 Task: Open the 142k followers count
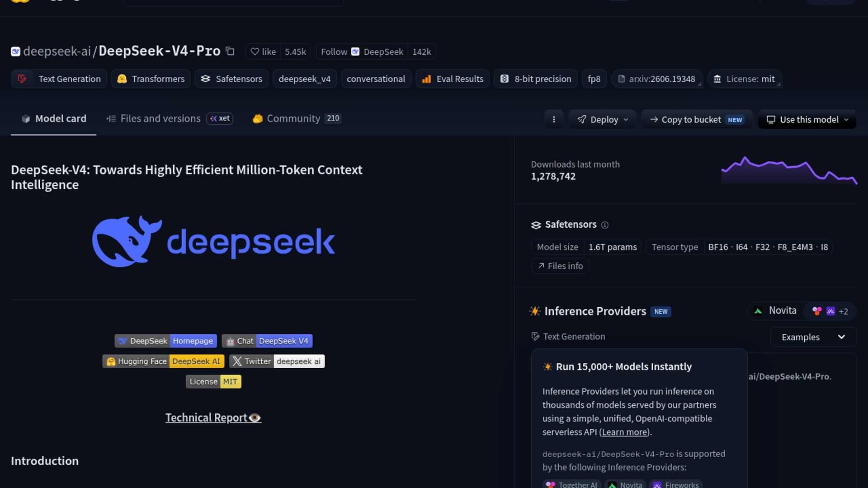[421, 52]
